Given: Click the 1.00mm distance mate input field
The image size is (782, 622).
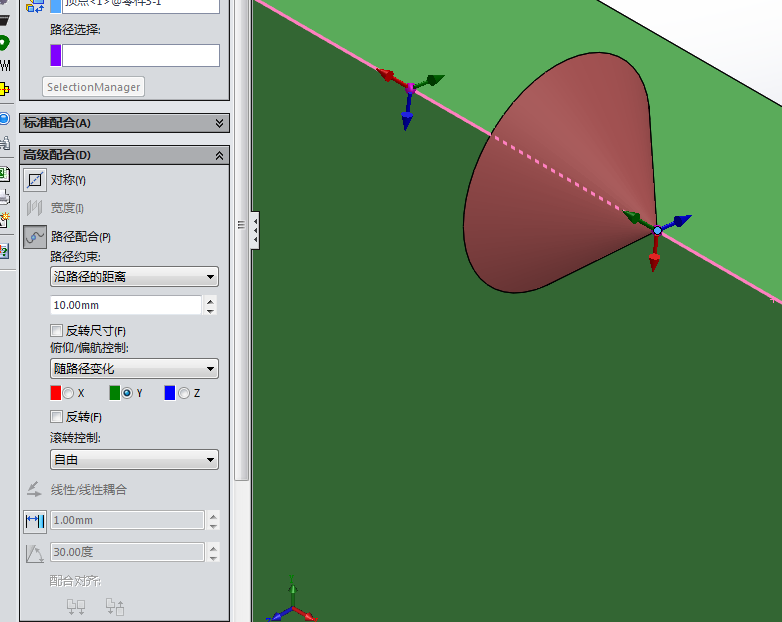Looking at the screenshot, I should pos(128,520).
